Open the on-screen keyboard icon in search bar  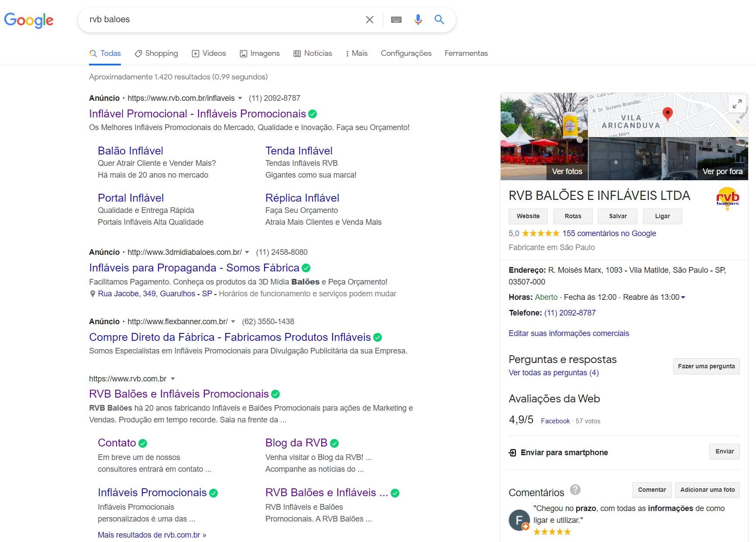(x=396, y=19)
